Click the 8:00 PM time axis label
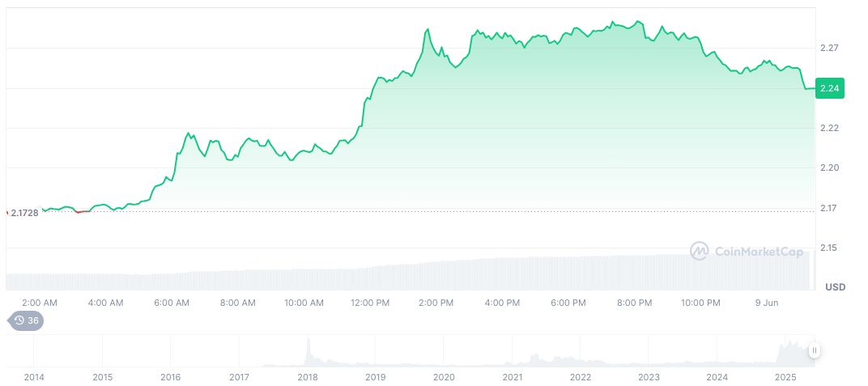The image size is (868, 386). point(634,303)
